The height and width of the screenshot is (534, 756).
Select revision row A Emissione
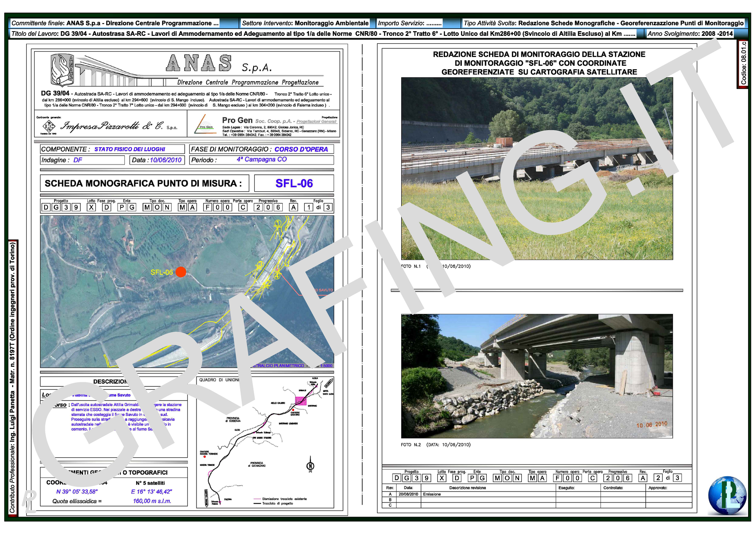point(432,494)
